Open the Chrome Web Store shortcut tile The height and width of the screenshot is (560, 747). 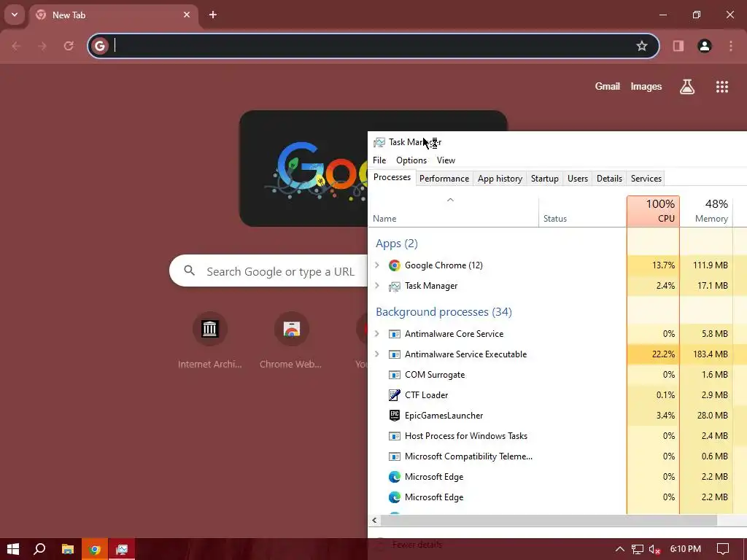click(291, 341)
